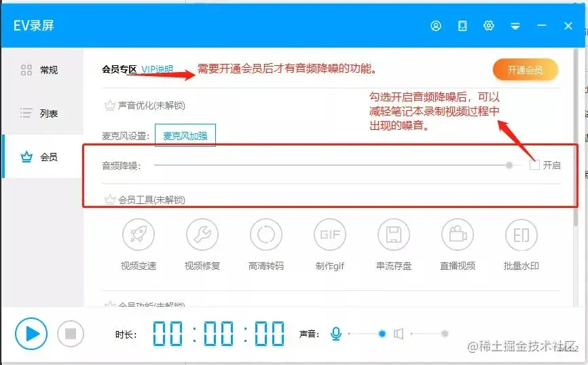Switch to the 常规 sidebar tab

click(x=42, y=70)
